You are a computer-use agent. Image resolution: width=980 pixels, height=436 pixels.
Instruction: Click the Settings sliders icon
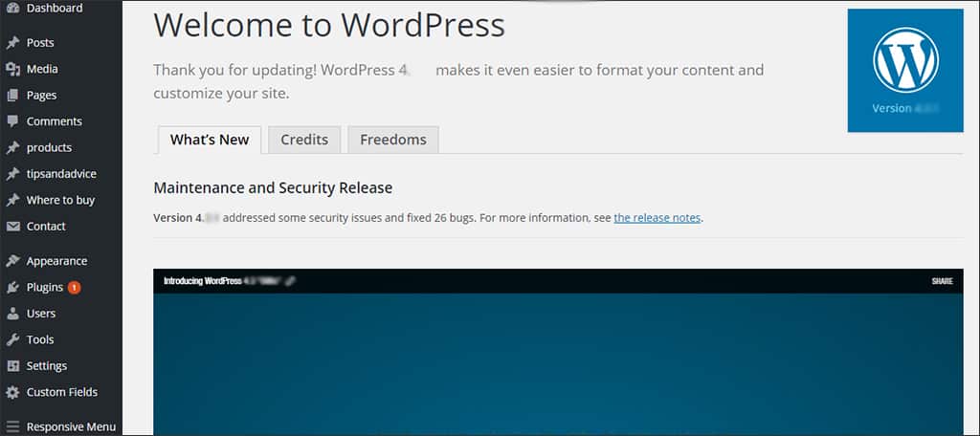pyautogui.click(x=12, y=366)
